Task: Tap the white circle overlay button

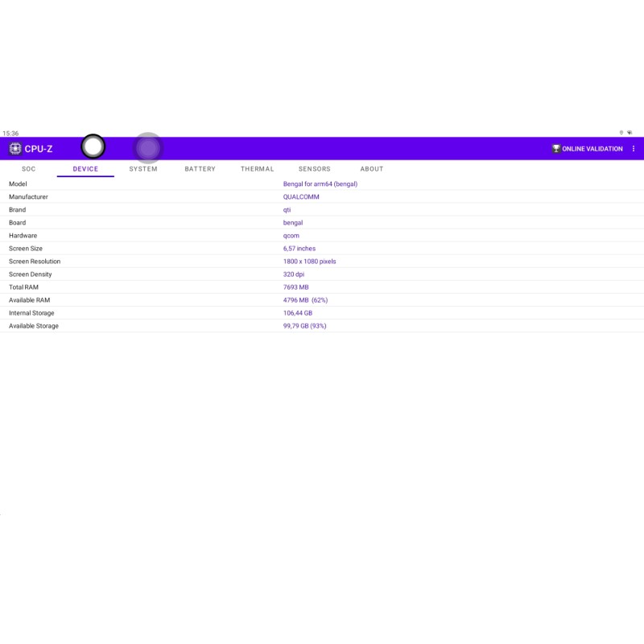Action: (x=93, y=147)
